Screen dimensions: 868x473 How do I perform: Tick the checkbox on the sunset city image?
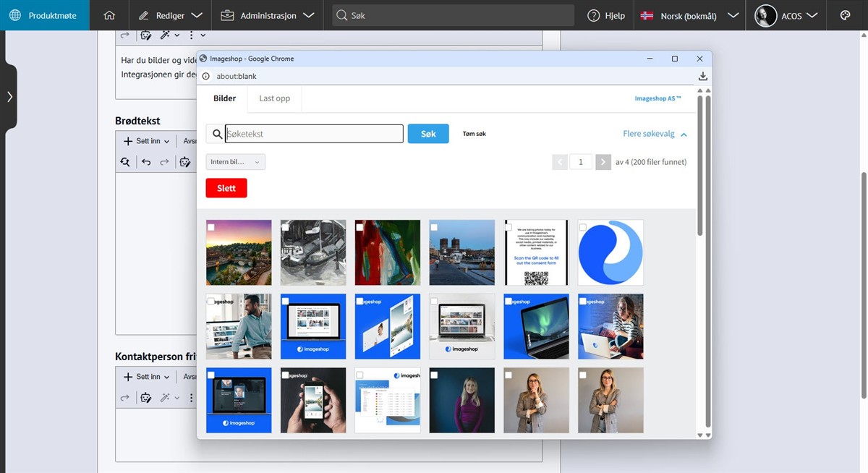click(211, 227)
